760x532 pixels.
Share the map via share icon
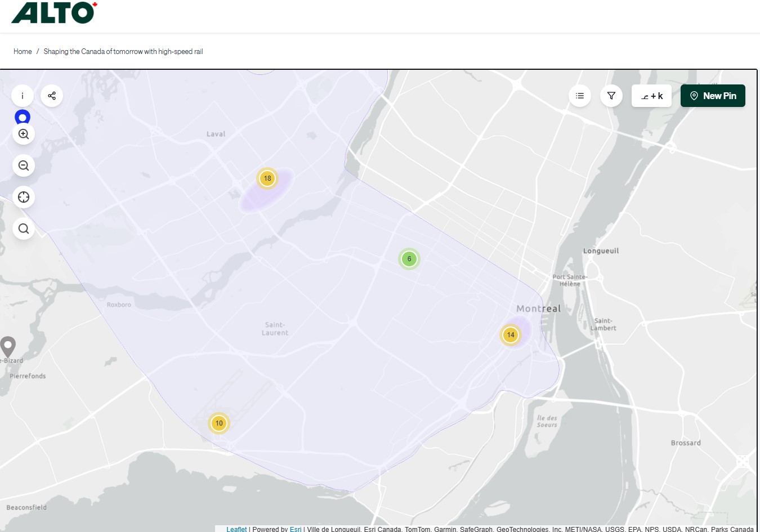point(52,96)
